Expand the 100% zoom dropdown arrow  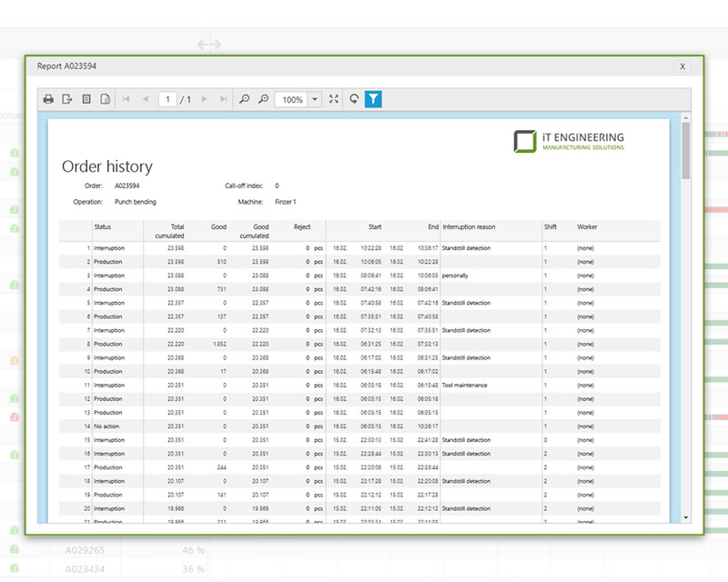pyautogui.click(x=315, y=99)
